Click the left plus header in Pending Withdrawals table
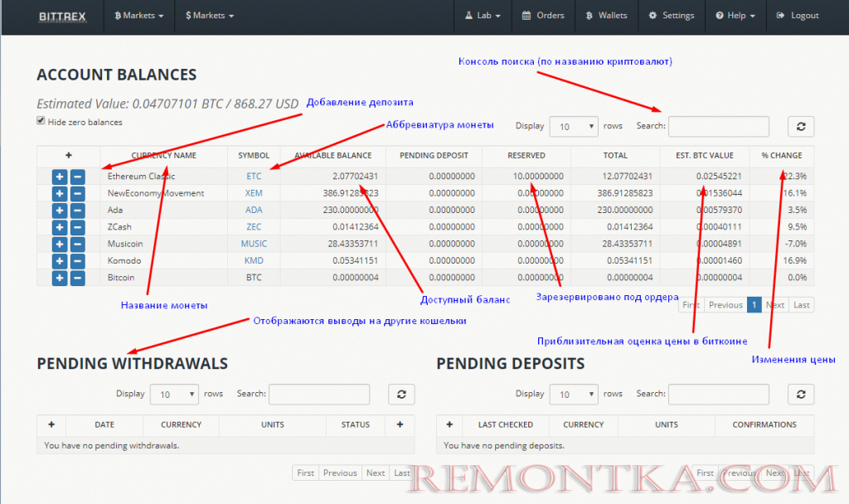The width and height of the screenshot is (849, 504). click(x=51, y=424)
